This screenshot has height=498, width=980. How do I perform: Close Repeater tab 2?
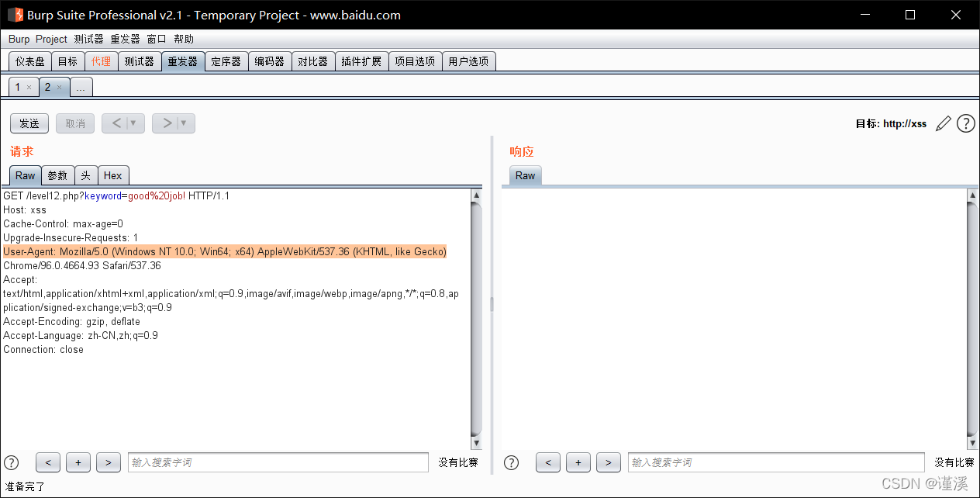pyautogui.click(x=59, y=88)
